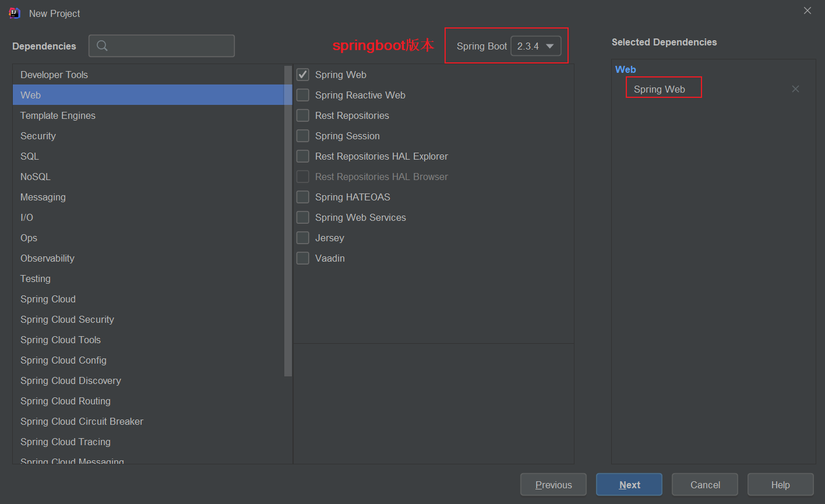This screenshot has height=504, width=825.
Task: Tick the Spring Session checkbox
Action: [x=303, y=136]
